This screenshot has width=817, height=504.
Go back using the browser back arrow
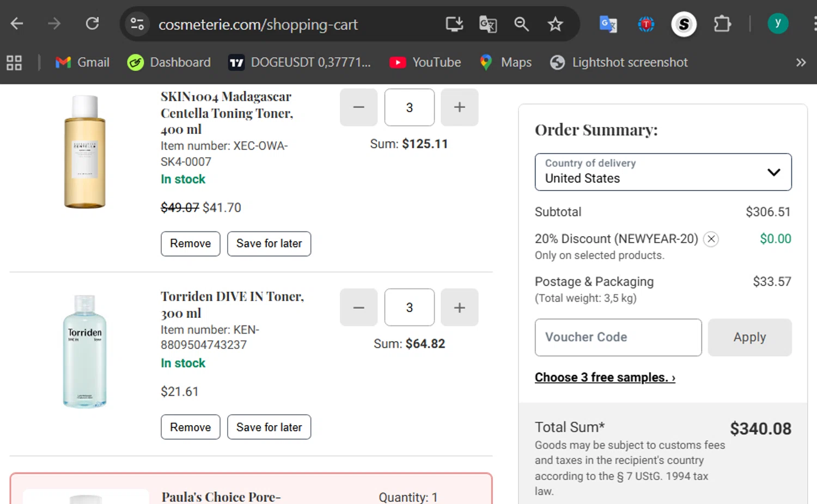(17, 24)
